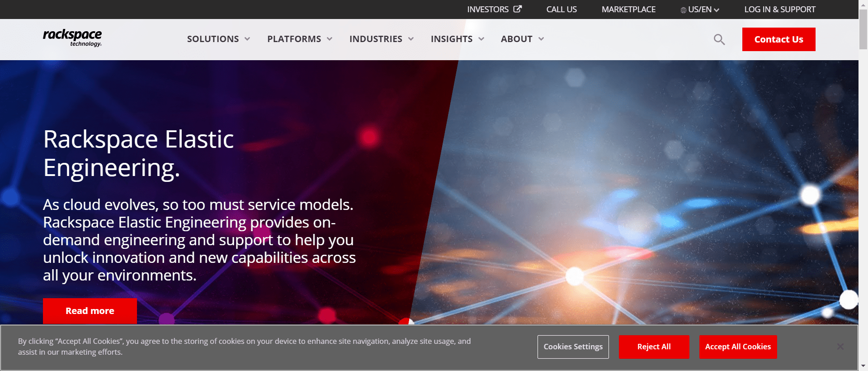Viewport: 868px width, 371px height.
Task: Open the SOLUTIONS navigation item
Action: (x=213, y=39)
